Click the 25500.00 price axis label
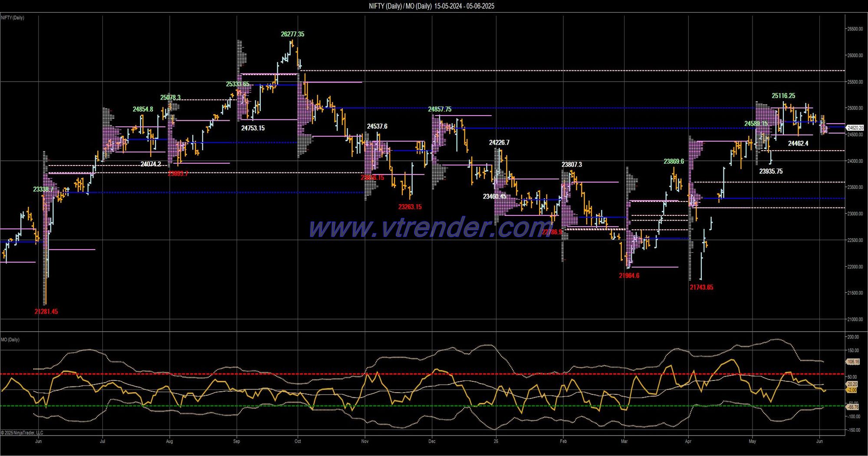Image resolution: width=868 pixels, height=456 pixels. pyautogui.click(x=855, y=82)
